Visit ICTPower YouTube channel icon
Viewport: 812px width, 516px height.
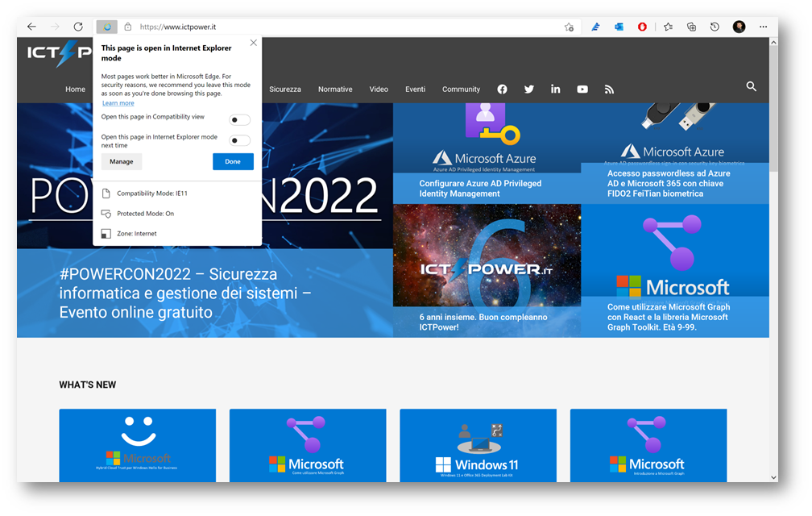tap(582, 89)
